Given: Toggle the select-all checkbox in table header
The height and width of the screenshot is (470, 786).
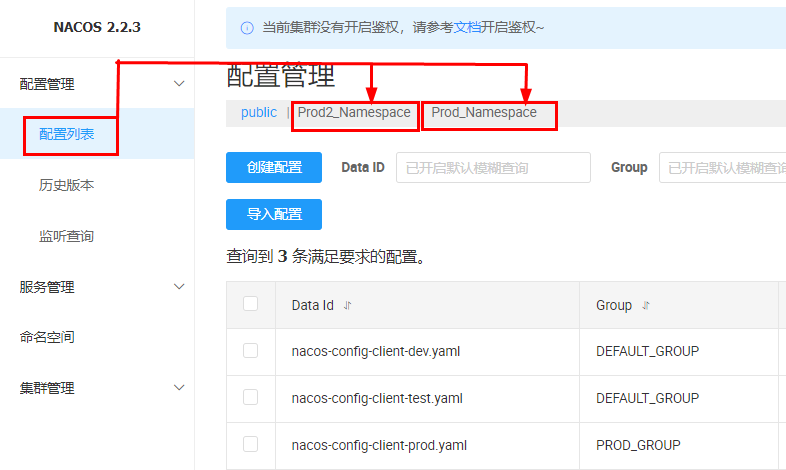Looking at the screenshot, I should (x=250, y=304).
